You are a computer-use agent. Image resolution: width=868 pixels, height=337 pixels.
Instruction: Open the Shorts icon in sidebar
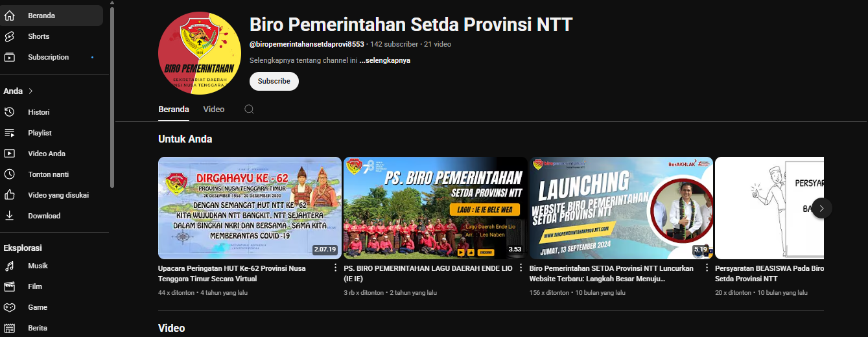[9, 36]
